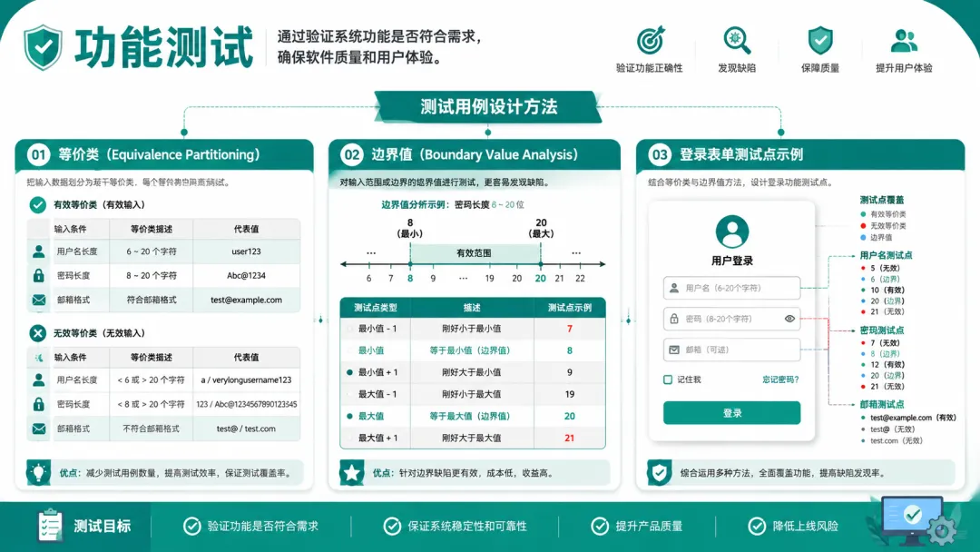
Task: Toggle the password visibility eye icon
Action: 789,319
